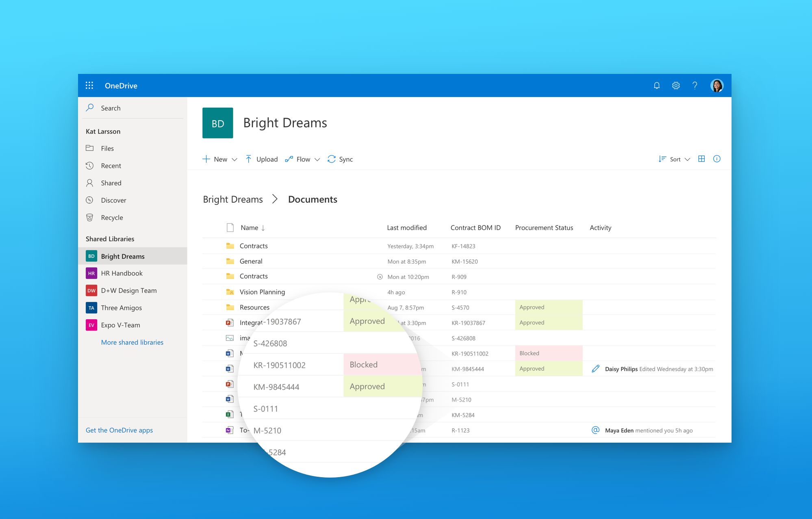Click Excel icon in KM-5284 row

230,415
